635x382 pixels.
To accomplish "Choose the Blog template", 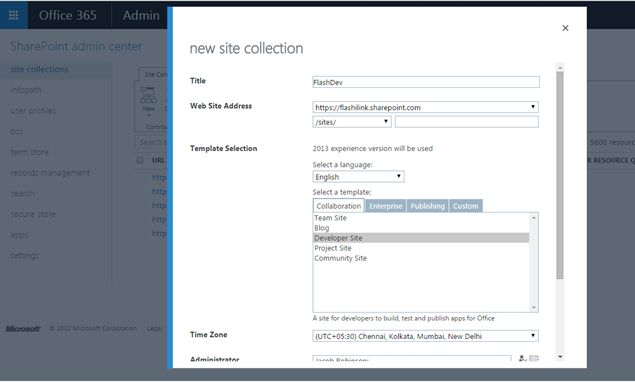I will click(421, 228).
